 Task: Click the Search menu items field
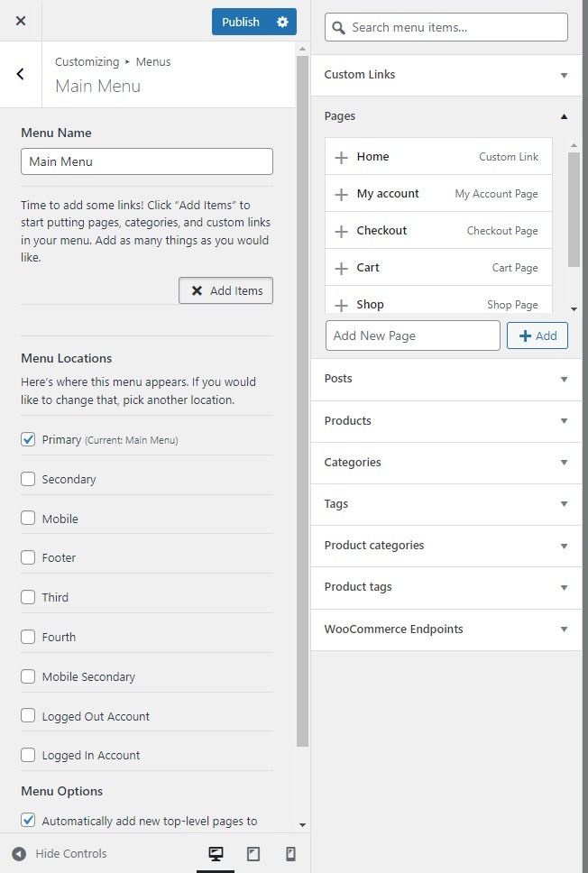[454, 27]
